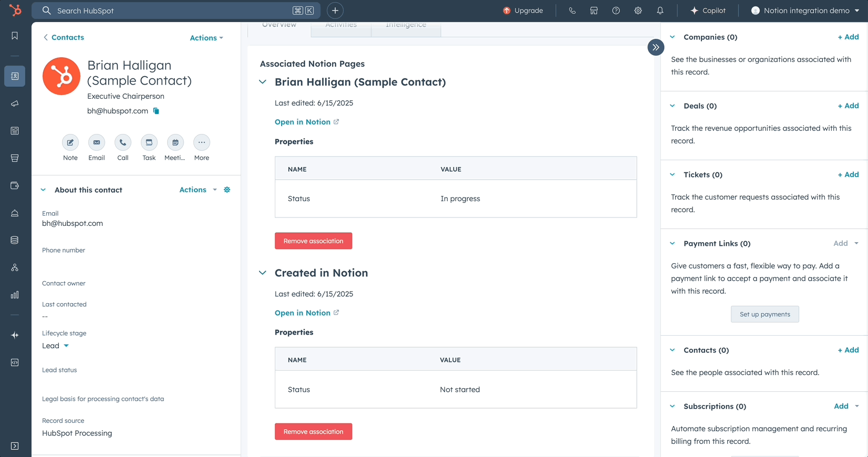Screen dimensions: 868x457
Task: Open the Content sidebar icon
Action: pos(15,131)
